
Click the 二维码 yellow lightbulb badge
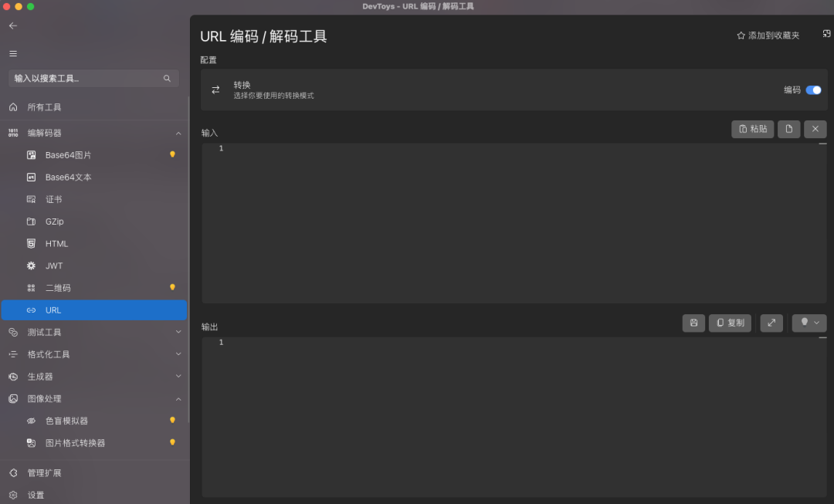(172, 288)
